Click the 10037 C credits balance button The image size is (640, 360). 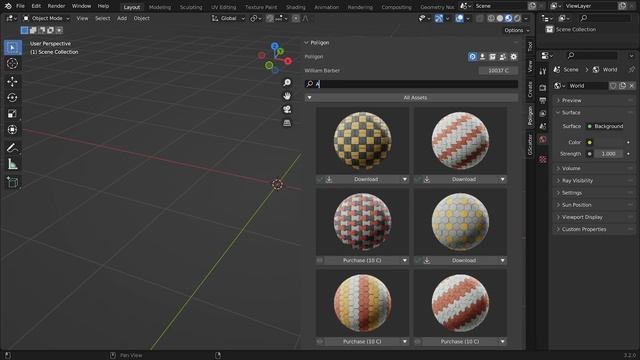coord(498,71)
